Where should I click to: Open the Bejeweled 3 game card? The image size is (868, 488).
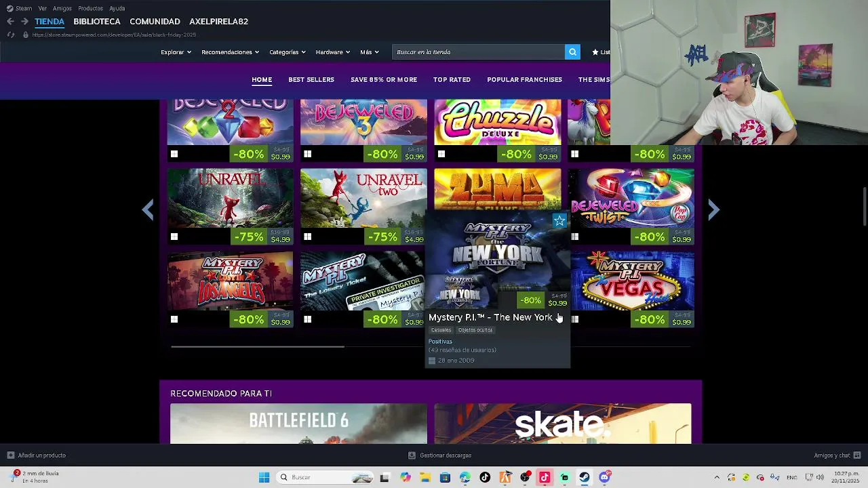click(363, 131)
